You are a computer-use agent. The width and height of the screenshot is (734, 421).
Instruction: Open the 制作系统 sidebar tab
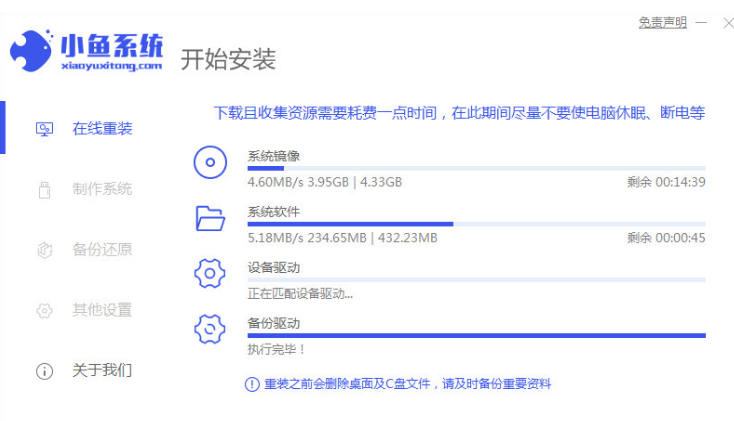[x=101, y=189]
